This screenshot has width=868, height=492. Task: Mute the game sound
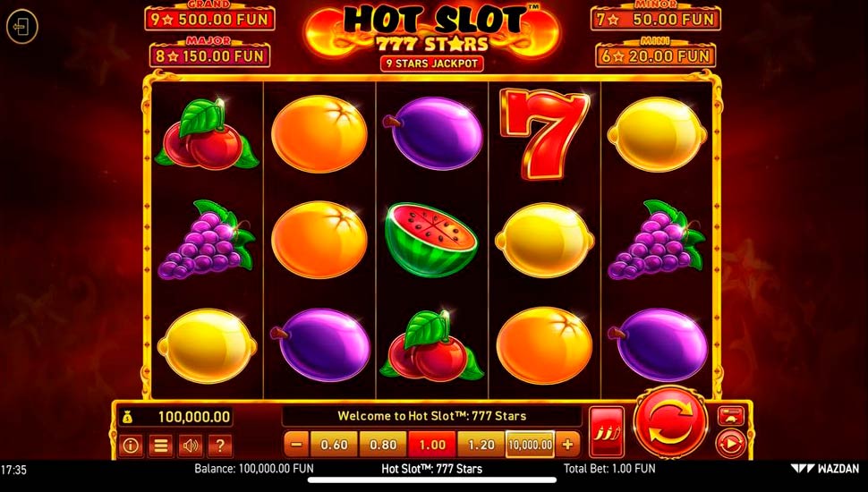(191, 445)
